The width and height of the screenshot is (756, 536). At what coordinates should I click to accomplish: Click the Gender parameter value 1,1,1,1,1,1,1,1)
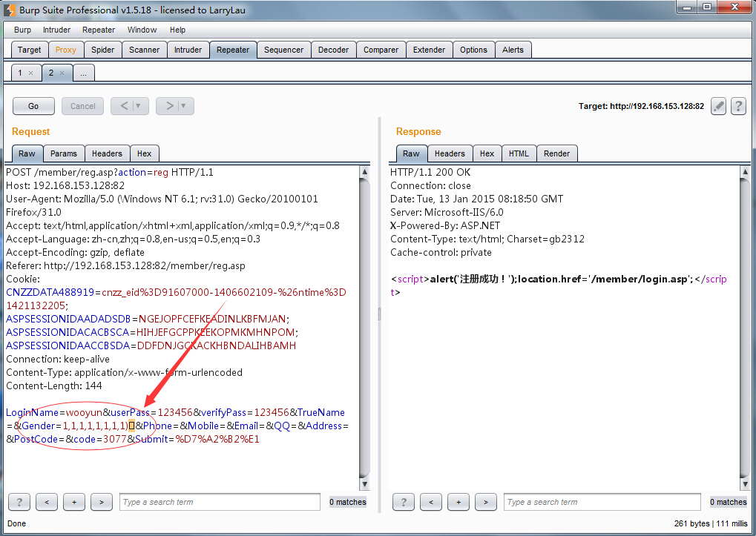point(96,426)
